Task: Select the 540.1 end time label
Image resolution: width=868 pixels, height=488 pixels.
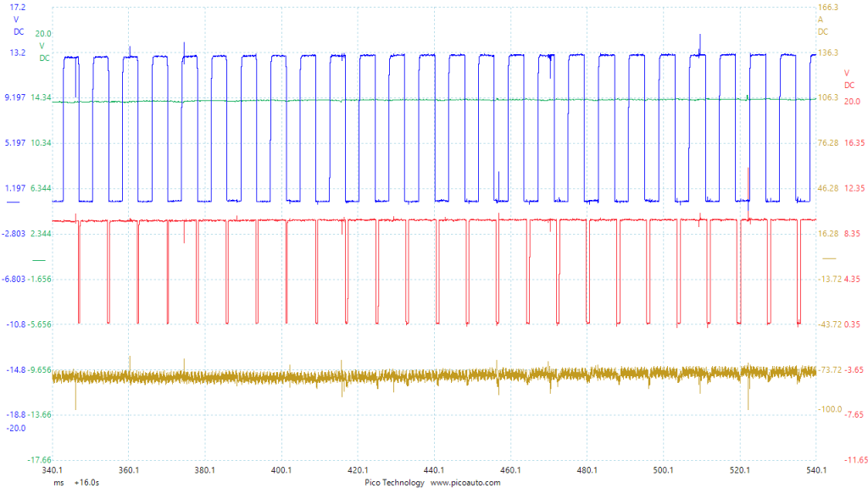Action: (815, 470)
